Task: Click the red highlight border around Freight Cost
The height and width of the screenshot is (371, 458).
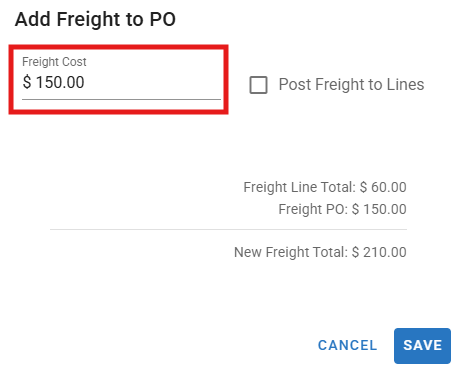Action: (x=118, y=47)
